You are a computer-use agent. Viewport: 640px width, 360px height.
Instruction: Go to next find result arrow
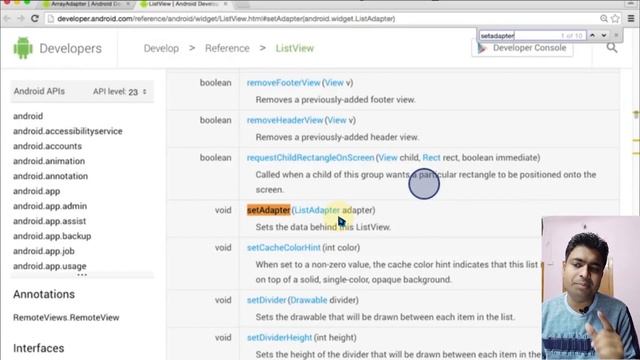[604, 36]
